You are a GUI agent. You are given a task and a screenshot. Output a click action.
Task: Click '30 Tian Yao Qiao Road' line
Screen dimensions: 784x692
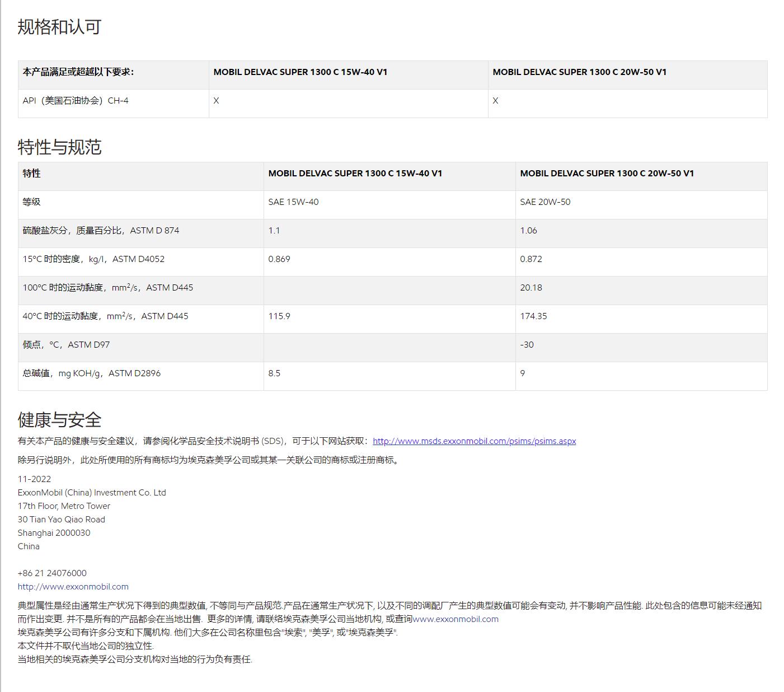pos(62,520)
